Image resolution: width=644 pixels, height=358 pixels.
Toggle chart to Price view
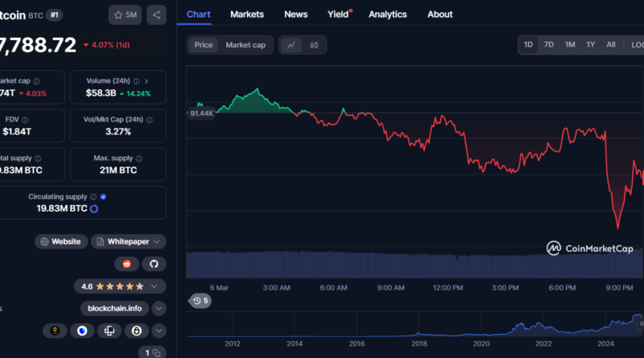tap(204, 45)
